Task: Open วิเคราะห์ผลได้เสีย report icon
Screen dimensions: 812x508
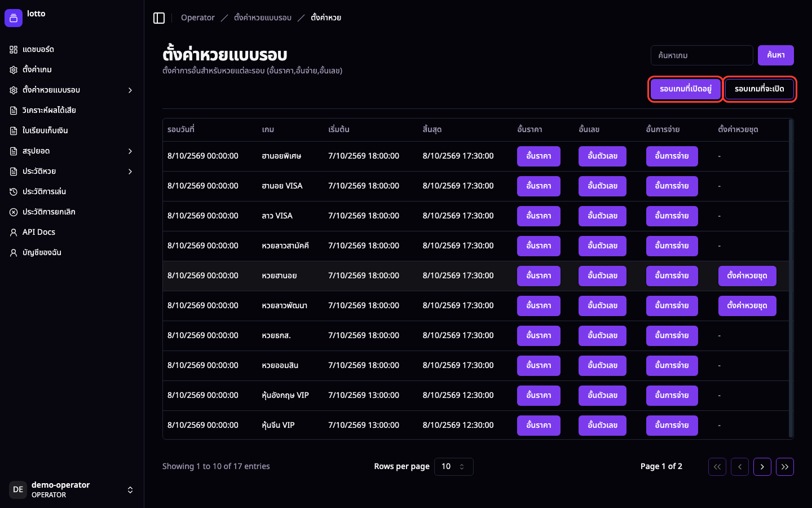Action: 14,111
